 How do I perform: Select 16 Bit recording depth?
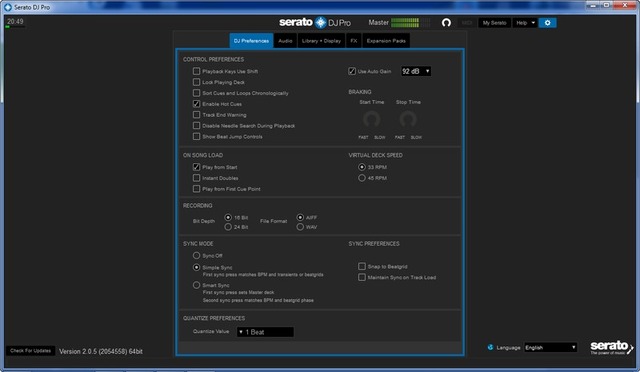point(228,217)
